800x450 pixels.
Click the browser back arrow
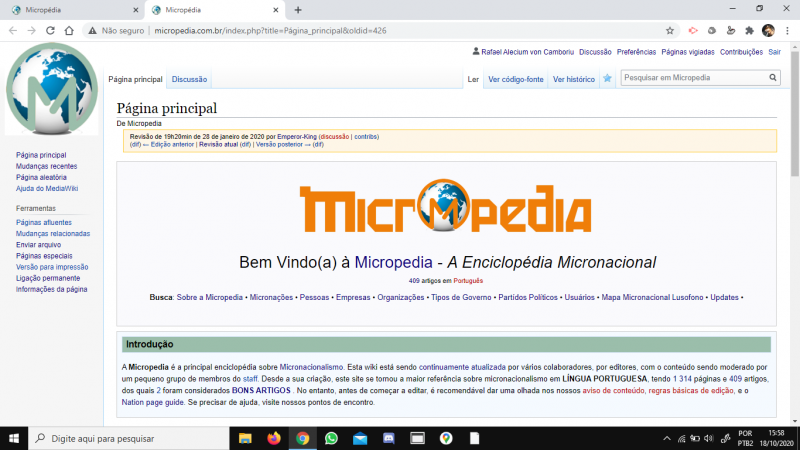coord(13,31)
